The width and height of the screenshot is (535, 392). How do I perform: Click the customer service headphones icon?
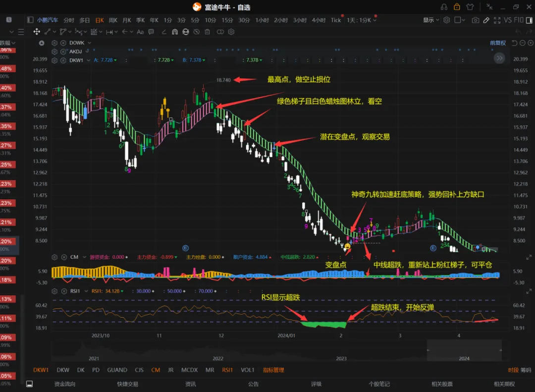[444, 7]
